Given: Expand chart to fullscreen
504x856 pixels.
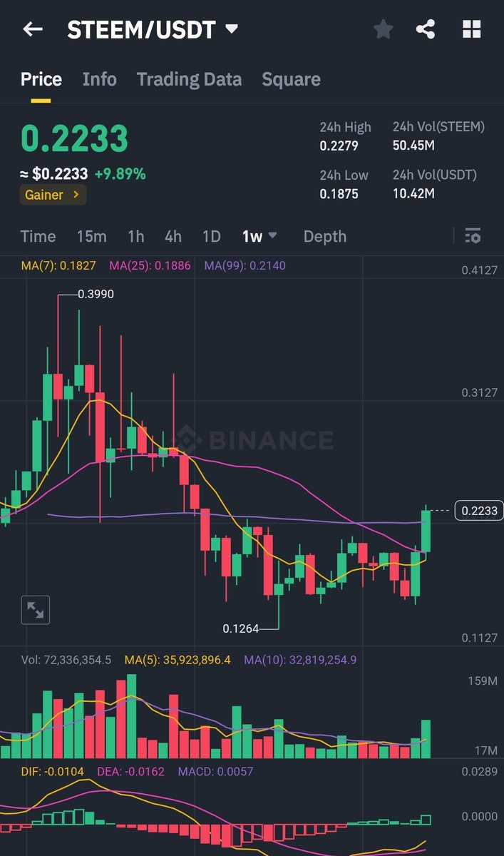Looking at the screenshot, I should pyautogui.click(x=35, y=610).
